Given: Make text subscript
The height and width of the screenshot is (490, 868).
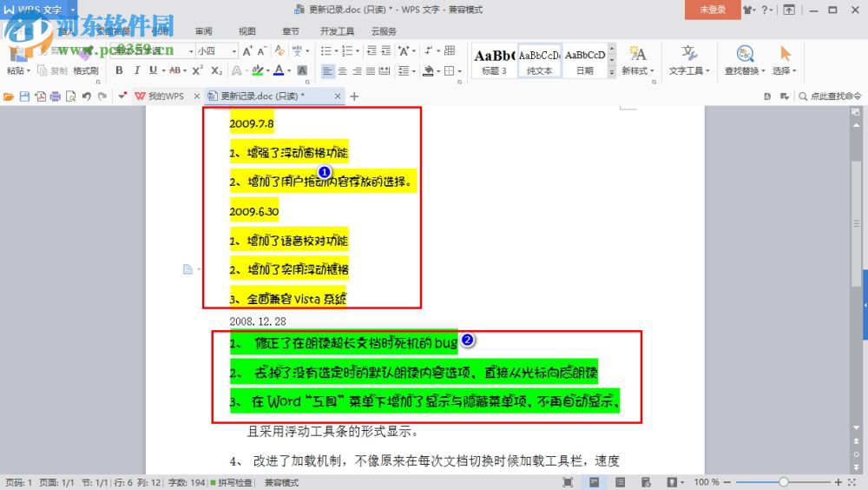Looking at the screenshot, I should pyautogui.click(x=216, y=70).
